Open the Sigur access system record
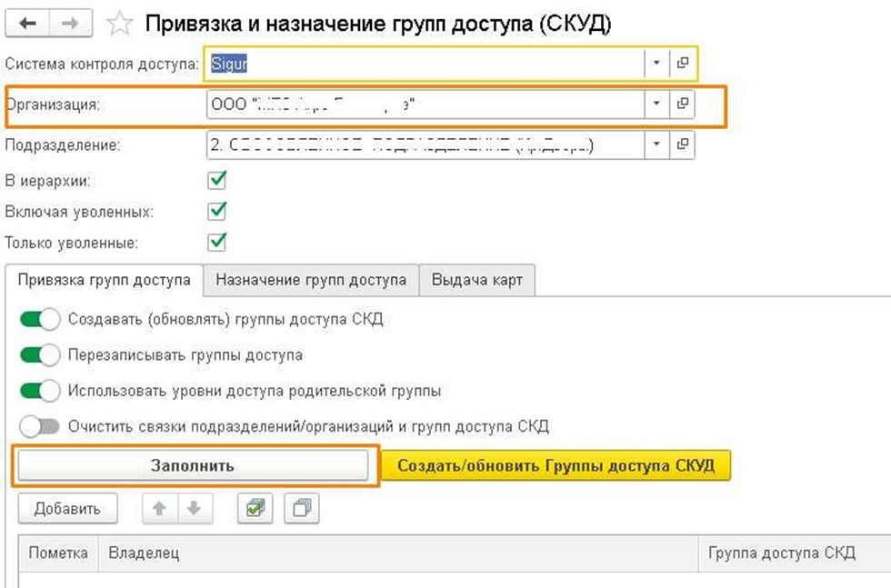Viewport: 891px width, 588px height. coord(683,64)
